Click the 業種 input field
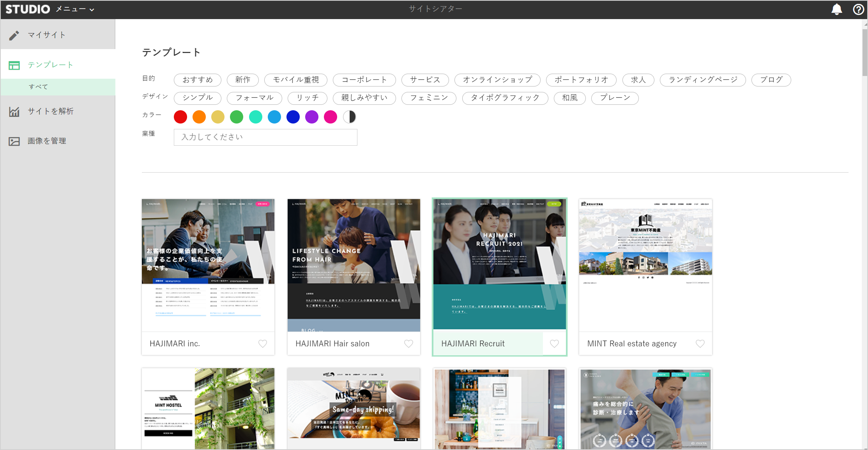Viewport: 868px width, 450px height. click(x=265, y=137)
